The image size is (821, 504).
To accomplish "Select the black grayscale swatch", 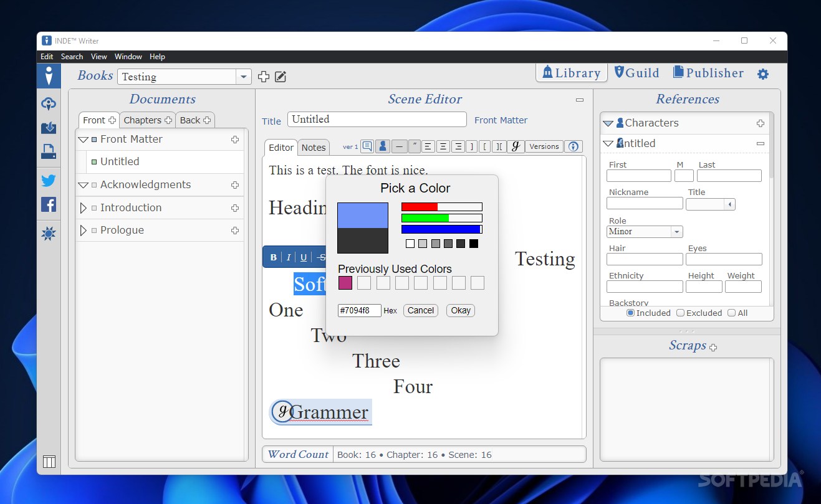I will (474, 244).
